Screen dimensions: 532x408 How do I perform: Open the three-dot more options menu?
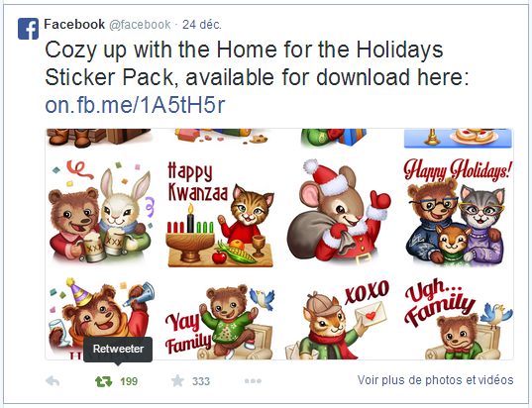(253, 381)
